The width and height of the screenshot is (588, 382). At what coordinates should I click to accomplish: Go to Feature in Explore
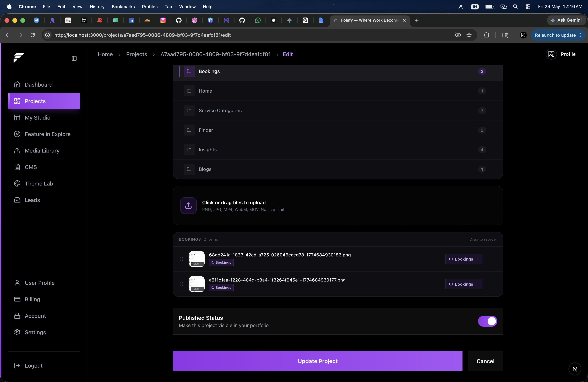44,134
